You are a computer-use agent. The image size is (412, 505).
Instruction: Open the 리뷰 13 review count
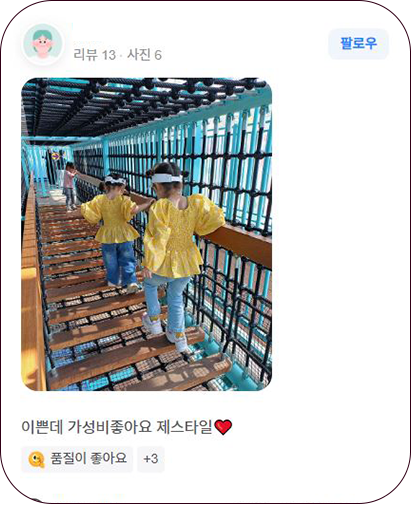[x=95, y=55]
